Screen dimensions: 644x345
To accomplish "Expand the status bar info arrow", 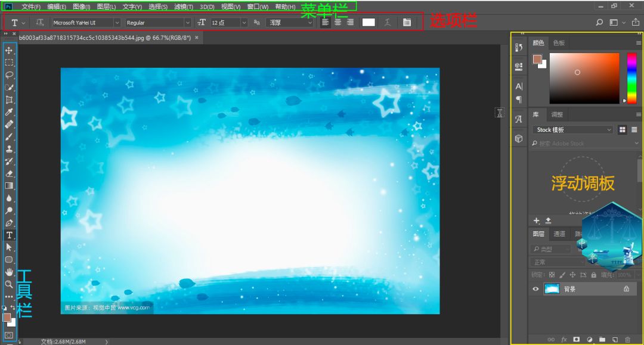I will pyautogui.click(x=107, y=341).
